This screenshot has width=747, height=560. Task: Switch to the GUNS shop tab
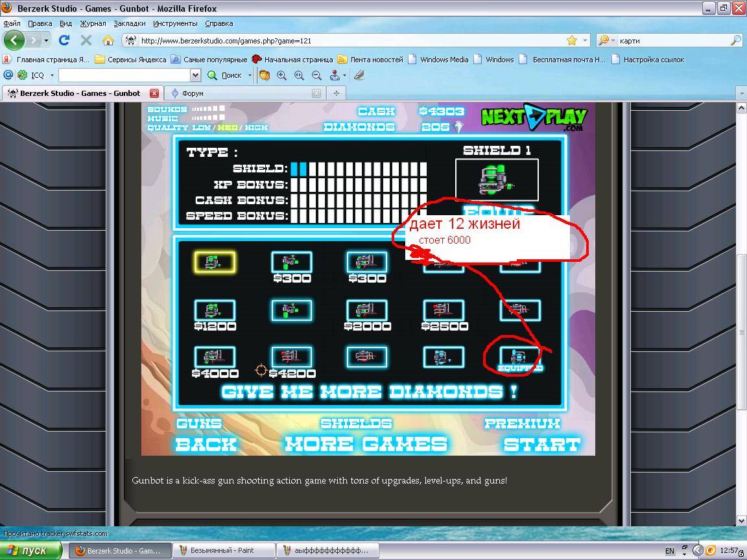tap(199, 423)
